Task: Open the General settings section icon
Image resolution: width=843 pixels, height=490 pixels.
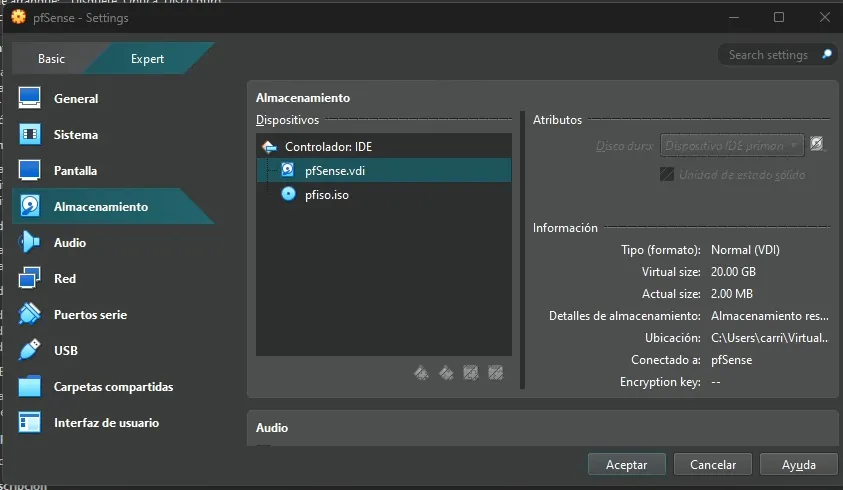Action: click(30, 98)
